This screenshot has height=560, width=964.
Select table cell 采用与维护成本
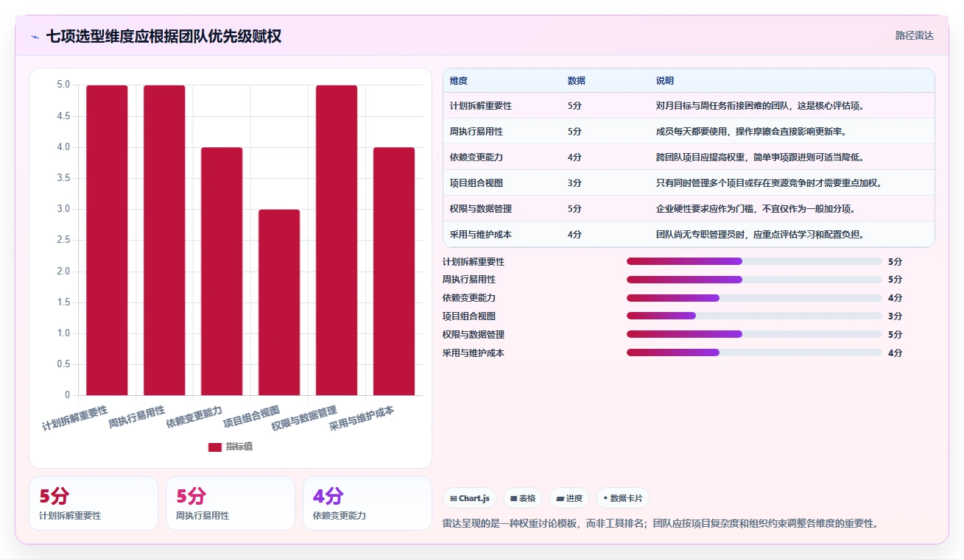[x=481, y=235]
